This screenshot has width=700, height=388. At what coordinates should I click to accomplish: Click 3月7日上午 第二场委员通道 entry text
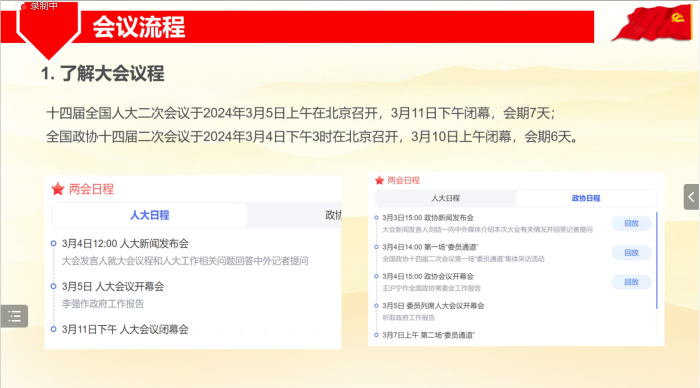point(429,335)
